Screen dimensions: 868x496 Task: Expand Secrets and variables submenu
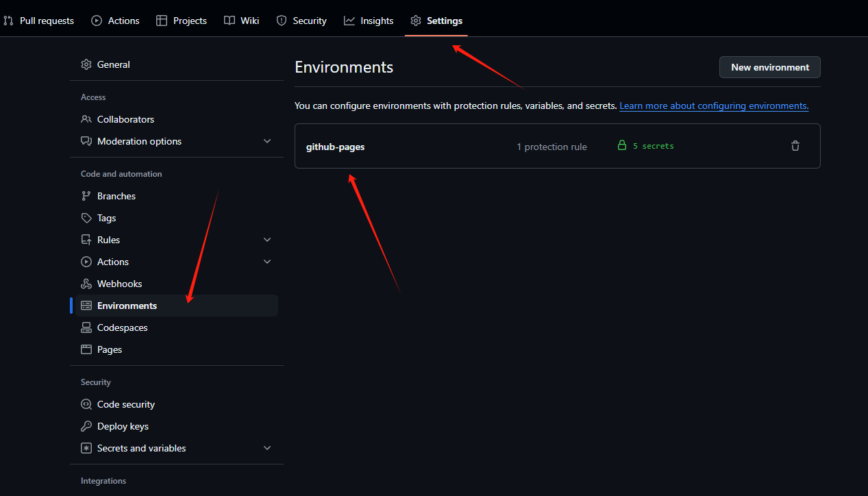tap(267, 448)
